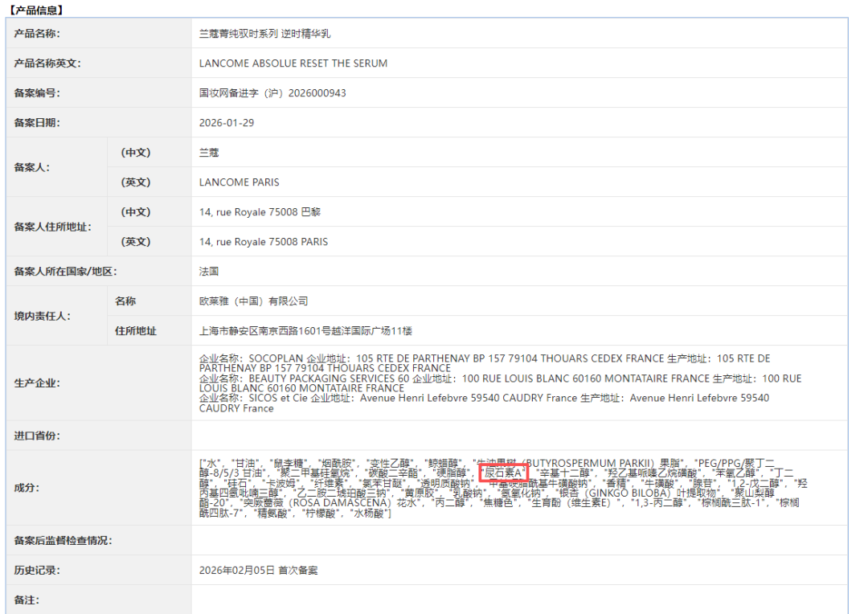Click the English address 75008 PARIS
Viewport: 868px width, 614px height.
[263, 242]
